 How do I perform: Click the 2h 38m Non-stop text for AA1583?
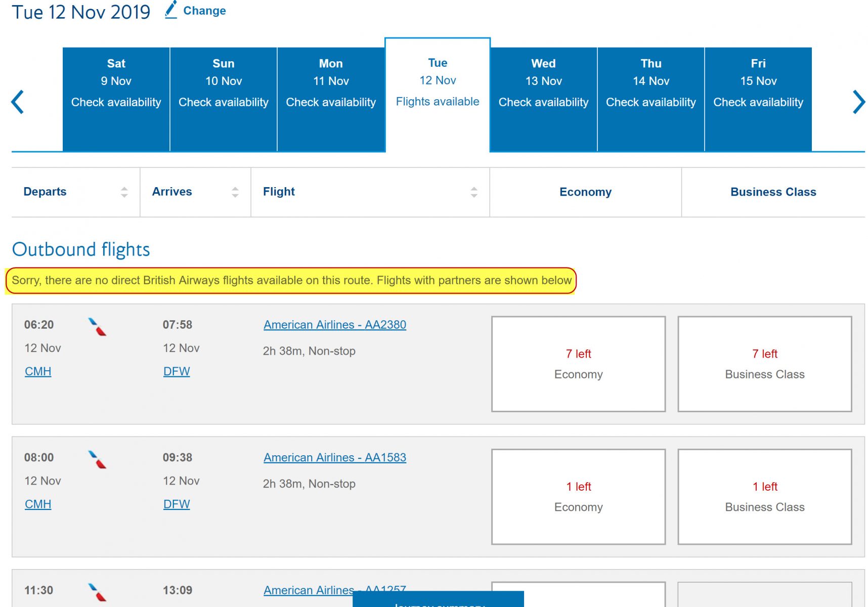point(309,484)
